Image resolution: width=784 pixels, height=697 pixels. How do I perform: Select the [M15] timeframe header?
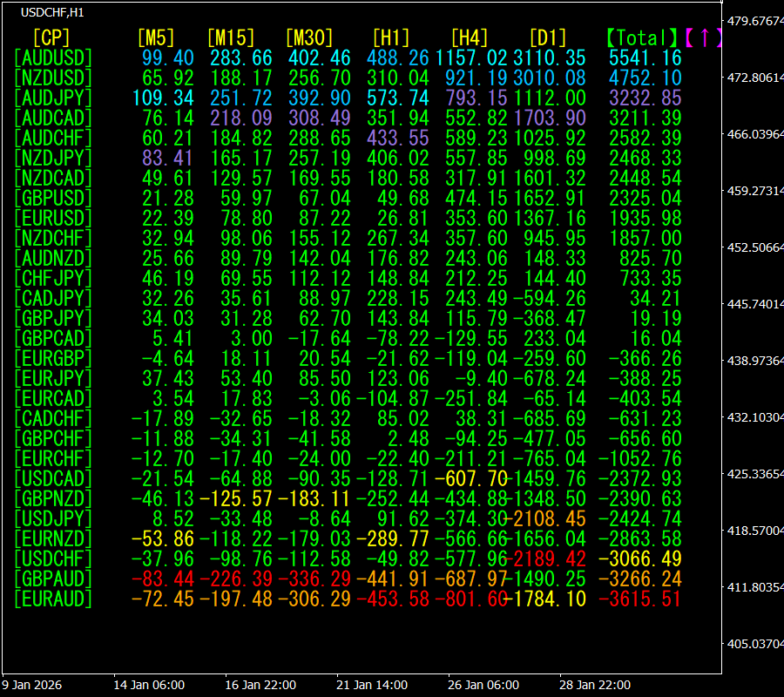(x=231, y=37)
